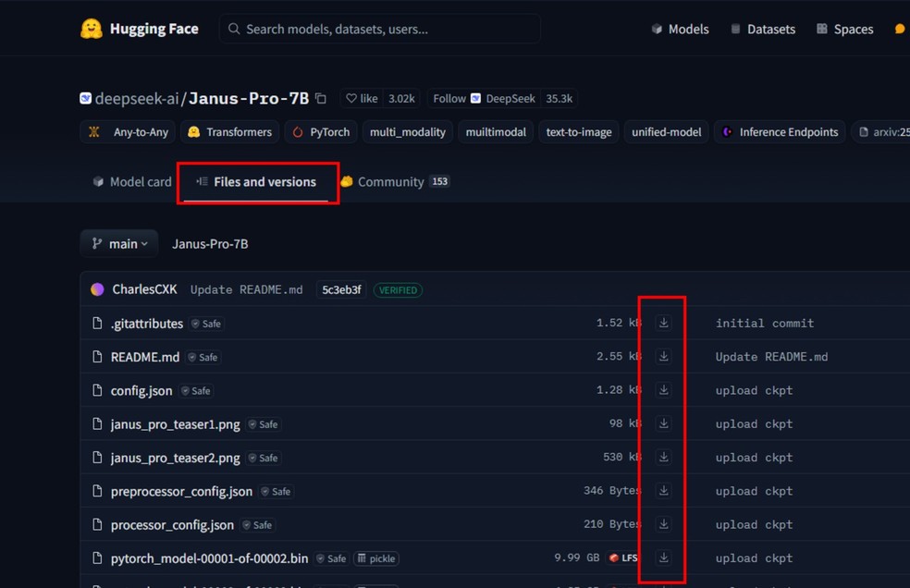Open the Hugging Face logo home link
Viewport: 910px width, 588px height.
140,29
